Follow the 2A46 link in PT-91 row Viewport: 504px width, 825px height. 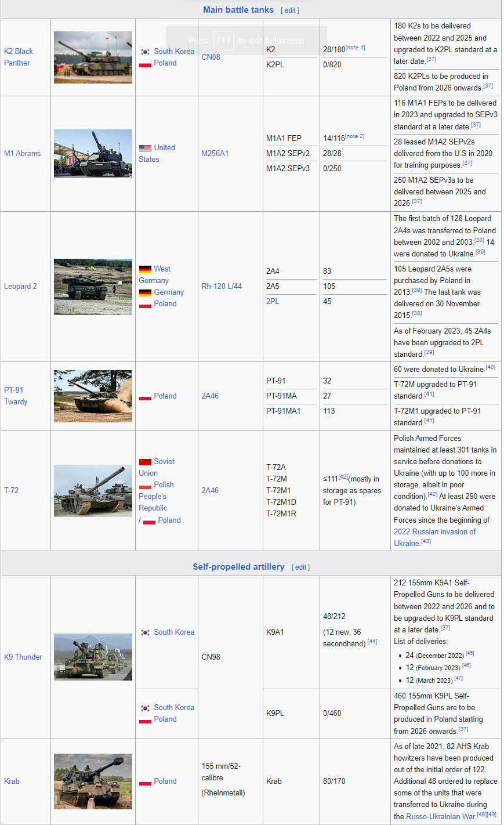210,396
